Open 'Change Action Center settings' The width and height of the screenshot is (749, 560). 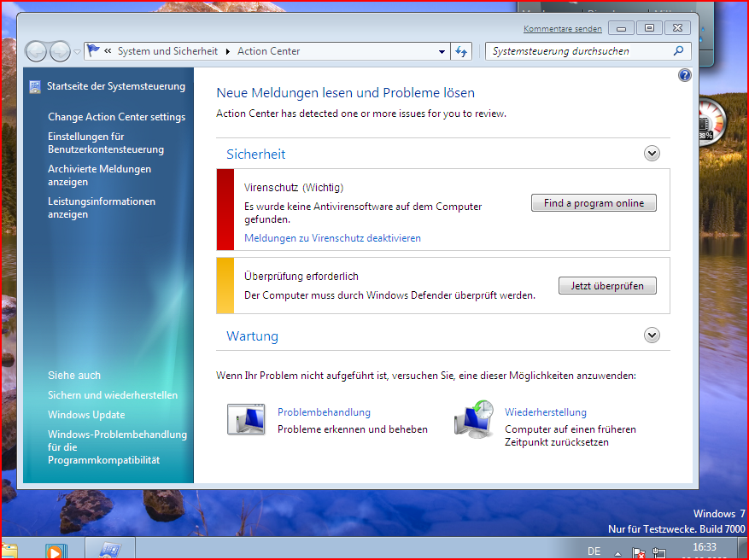click(x=116, y=117)
